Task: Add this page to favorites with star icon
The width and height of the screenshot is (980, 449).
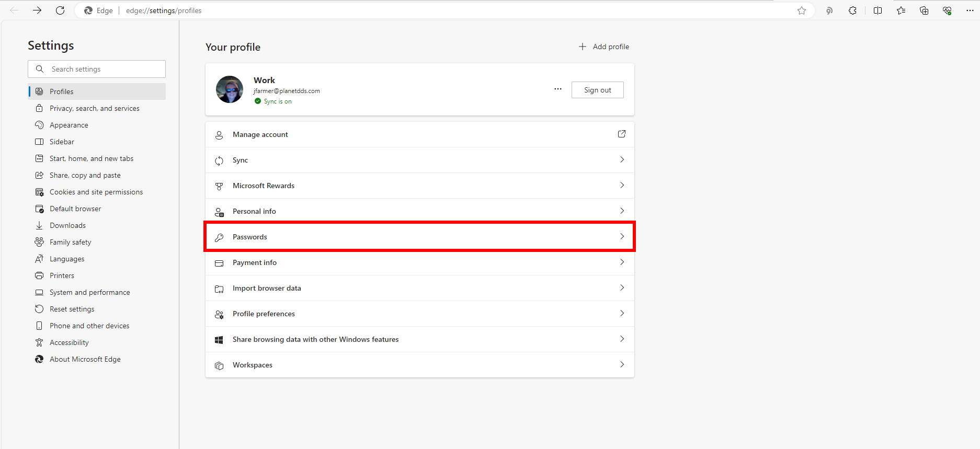Action: 801,10
